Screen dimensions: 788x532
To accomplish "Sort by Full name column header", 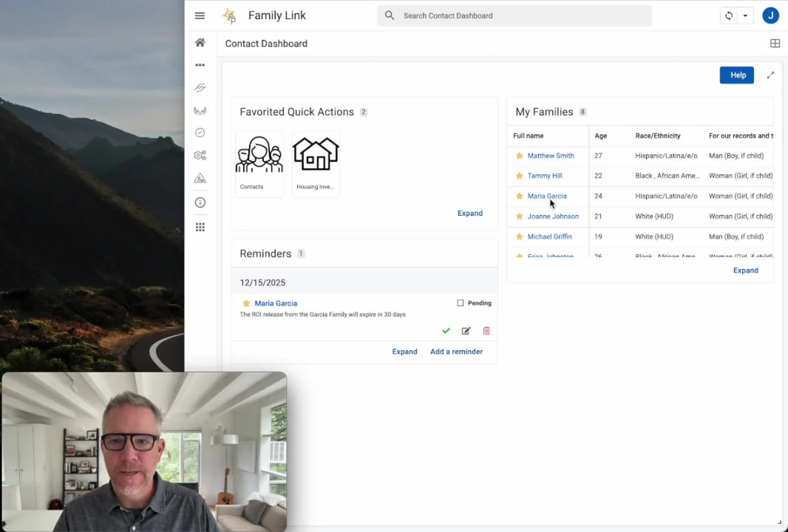I will point(528,136).
